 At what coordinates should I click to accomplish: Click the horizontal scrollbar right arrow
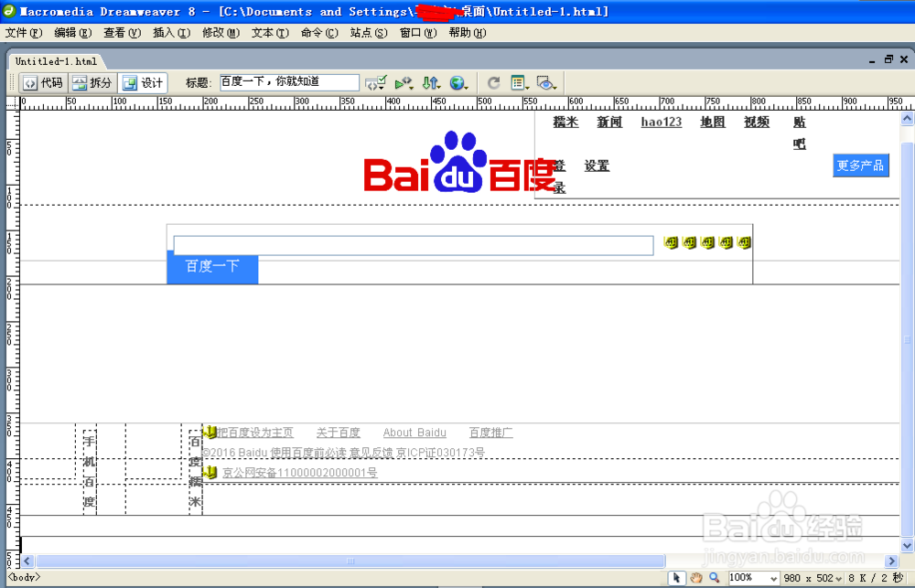(x=891, y=561)
